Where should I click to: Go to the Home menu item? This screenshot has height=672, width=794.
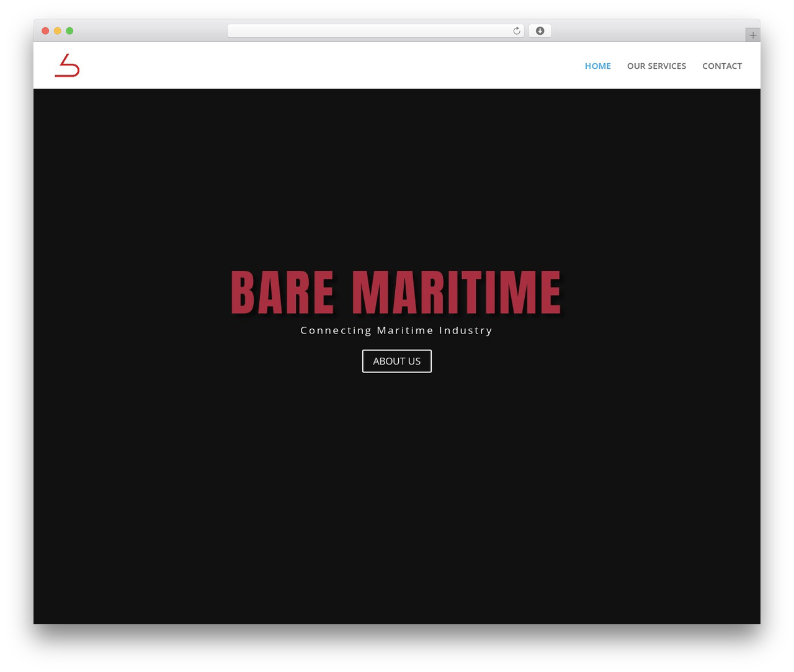[598, 66]
